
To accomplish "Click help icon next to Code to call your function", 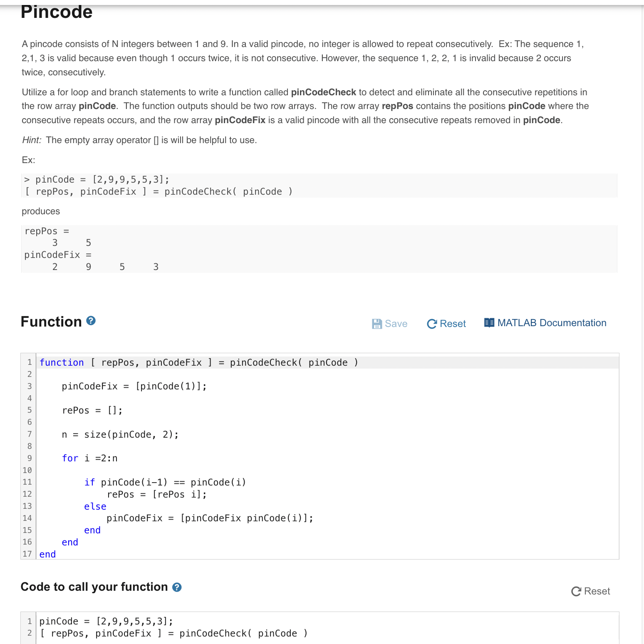I will [177, 587].
